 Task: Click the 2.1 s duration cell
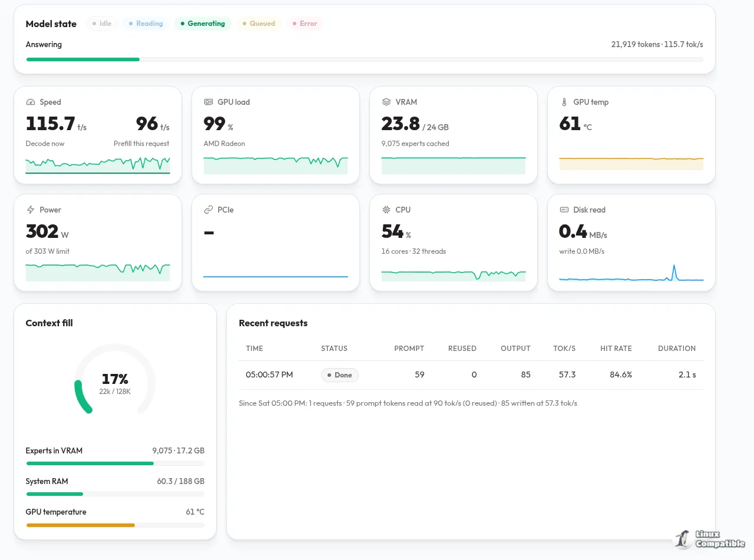(x=687, y=375)
